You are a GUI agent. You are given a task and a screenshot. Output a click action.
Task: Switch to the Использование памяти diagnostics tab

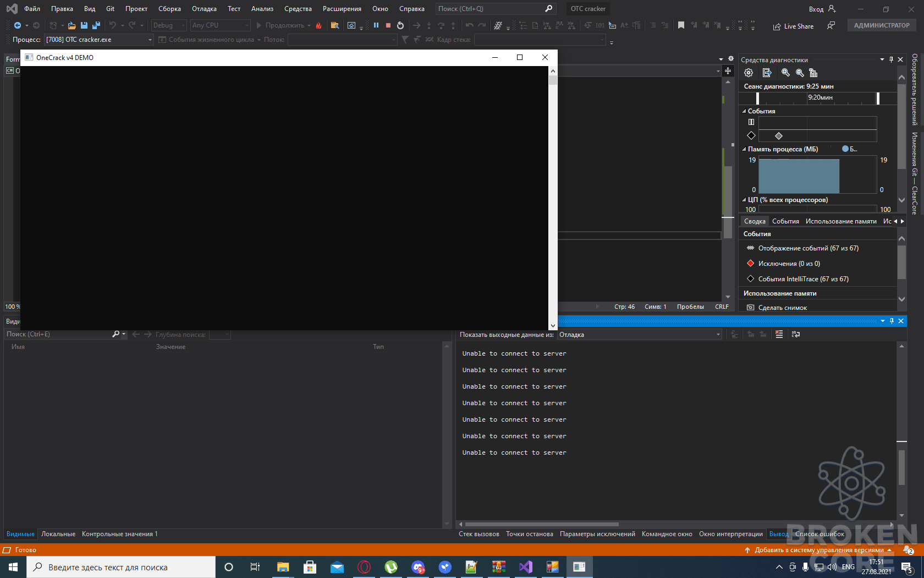pos(841,221)
